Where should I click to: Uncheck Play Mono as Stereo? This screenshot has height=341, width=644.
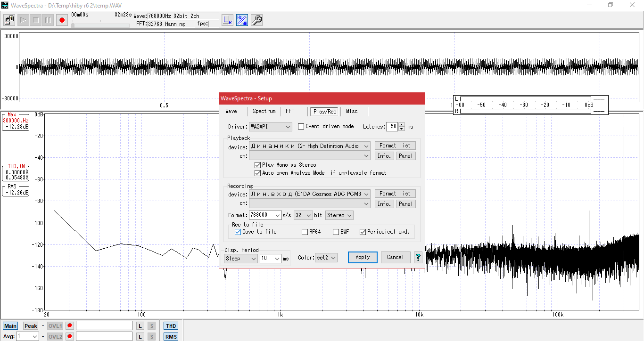pyautogui.click(x=258, y=165)
